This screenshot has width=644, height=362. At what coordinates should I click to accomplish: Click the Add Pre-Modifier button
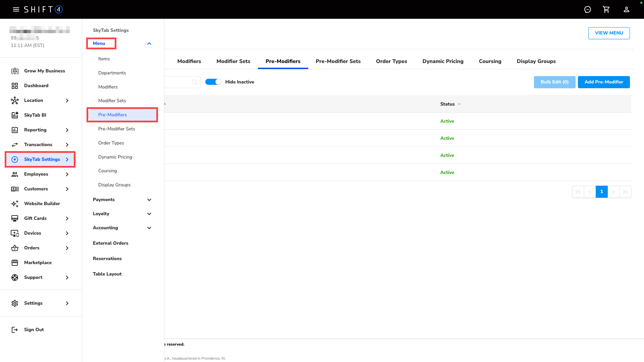tap(603, 82)
